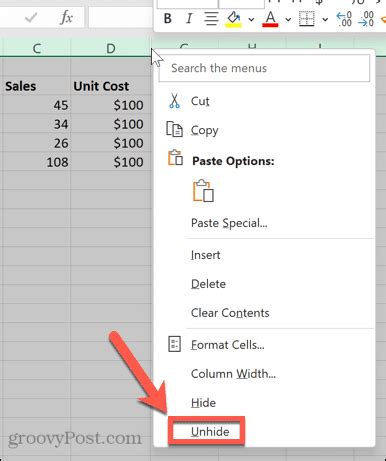Toggle Italic formatting in mini toolbar
Image resolution: width=386 pixels, height=461 pixels.
pos(189,19)
